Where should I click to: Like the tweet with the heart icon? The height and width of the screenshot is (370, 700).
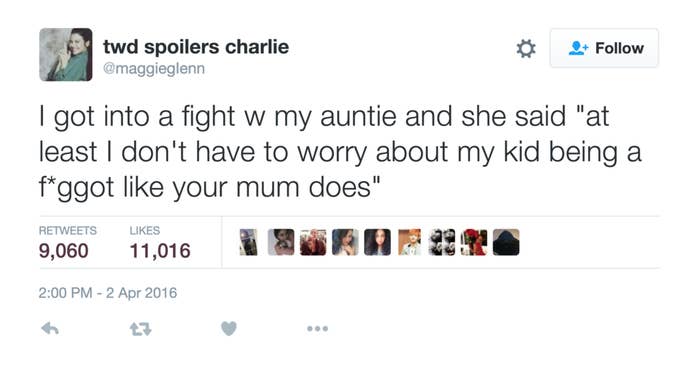(229, 328)
